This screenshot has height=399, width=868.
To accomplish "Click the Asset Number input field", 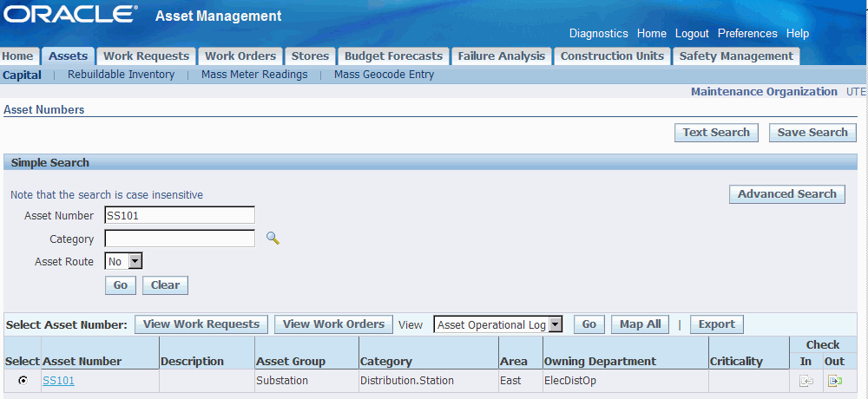I will click(180, 215).
